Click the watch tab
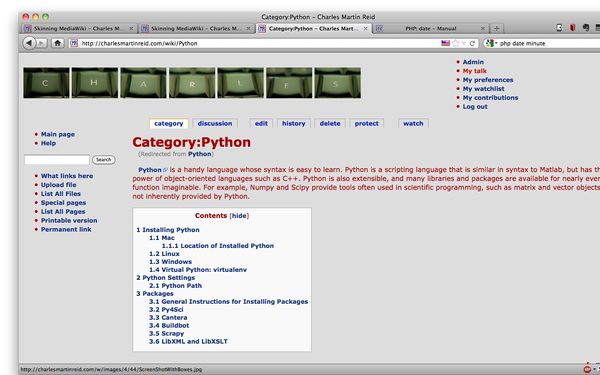This screenshot has width=600, height=375. coord(413,124)
